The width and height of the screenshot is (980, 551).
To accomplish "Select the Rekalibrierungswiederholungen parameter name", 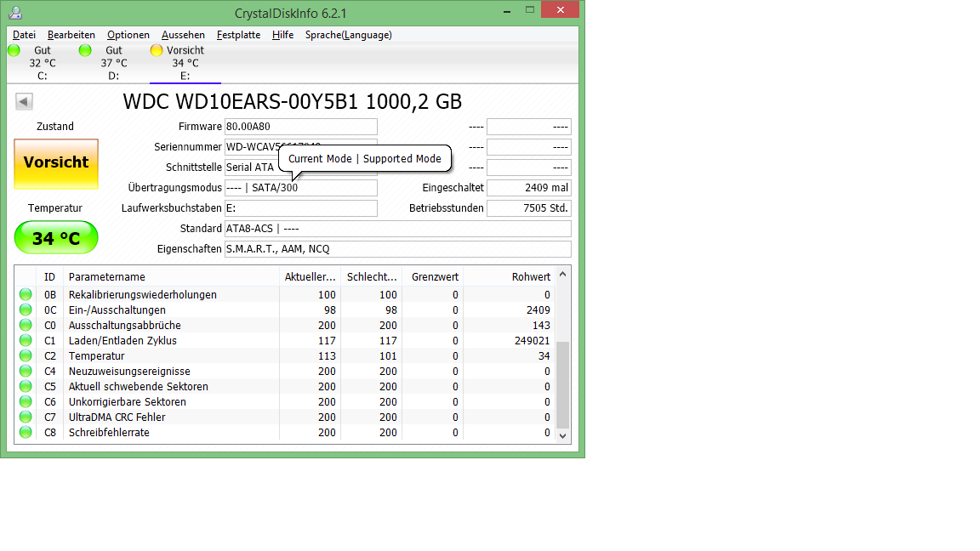I will (x=143, y=295).
